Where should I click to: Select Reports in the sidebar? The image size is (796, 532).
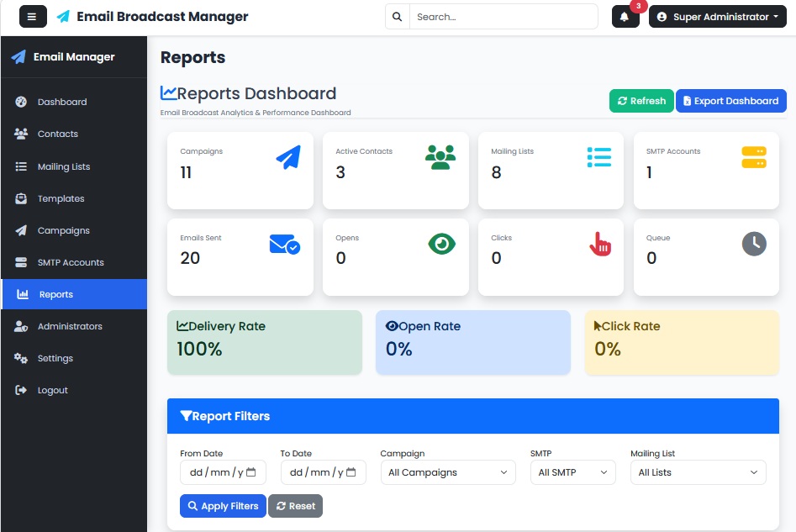(x=74, y=294)
